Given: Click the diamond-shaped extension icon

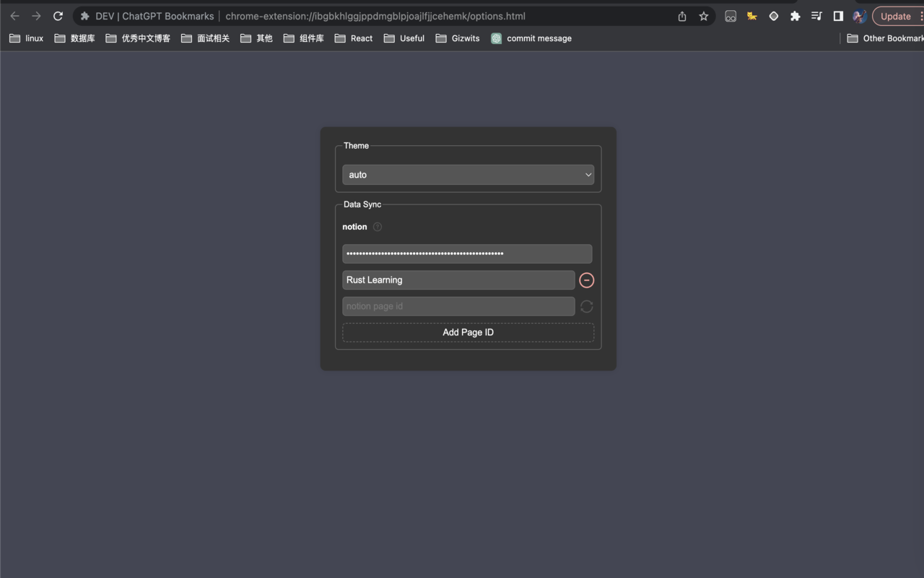Looking at the screenshot, I should [773, 16].
